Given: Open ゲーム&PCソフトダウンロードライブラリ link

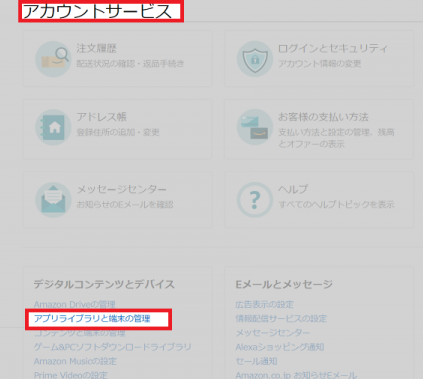Looking at the screenshot, I should point(113,347).
